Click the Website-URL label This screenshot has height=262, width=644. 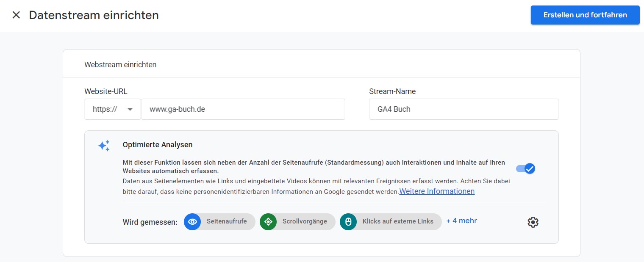tap(106, 91)
